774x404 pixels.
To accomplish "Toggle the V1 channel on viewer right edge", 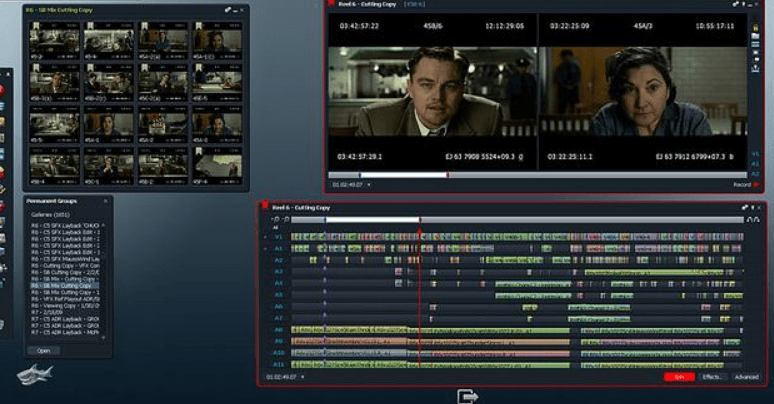I will (x=755, y=154).
